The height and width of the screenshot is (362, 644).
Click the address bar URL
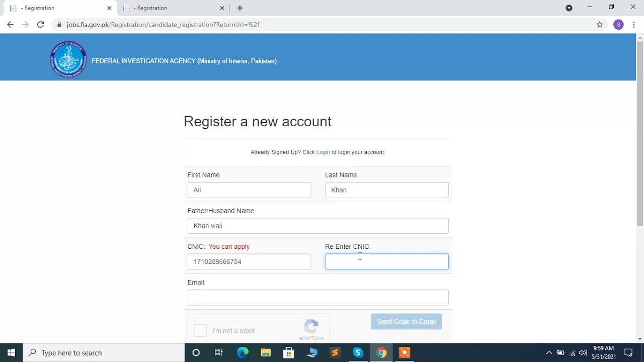[x=163, y=25]
